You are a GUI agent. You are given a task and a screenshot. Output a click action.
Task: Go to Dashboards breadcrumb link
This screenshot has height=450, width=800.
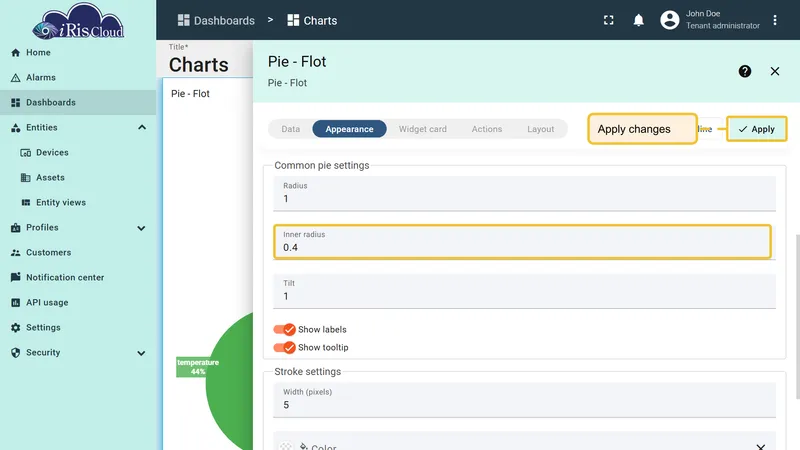(x=216, y=20)
